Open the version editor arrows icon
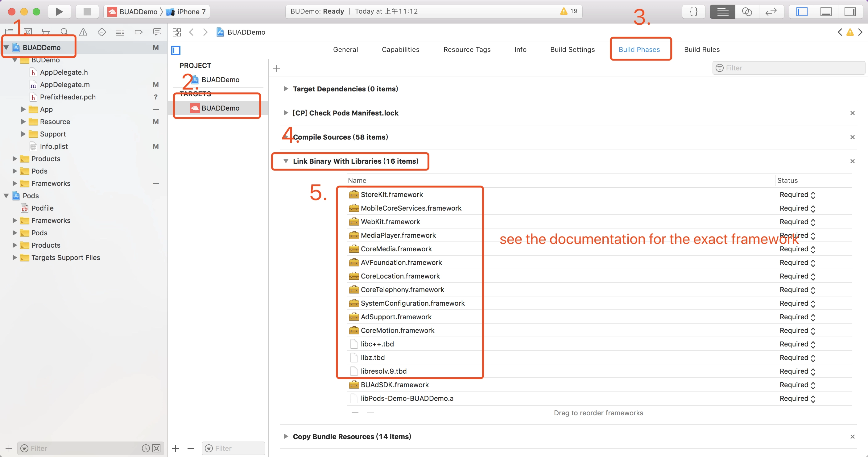 [x=771, y=12]
